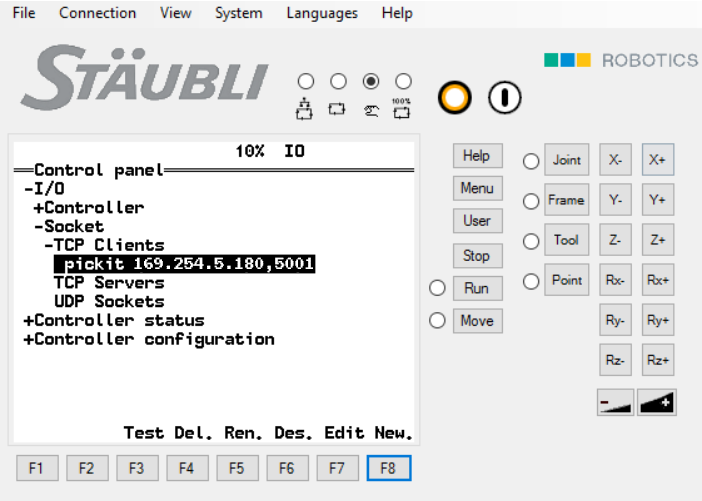Select the first (remote) working mode radio

point(306,81)
